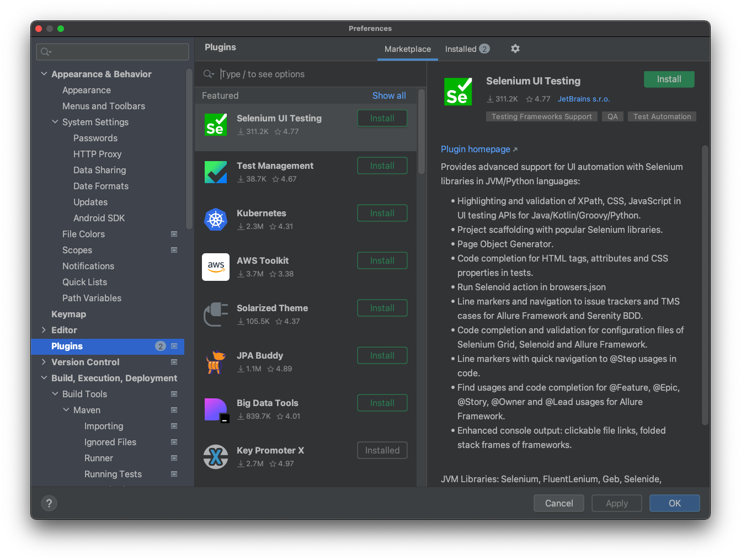741x560 pixels.
Task: Click the QA tag
Action: click(612, 116)
